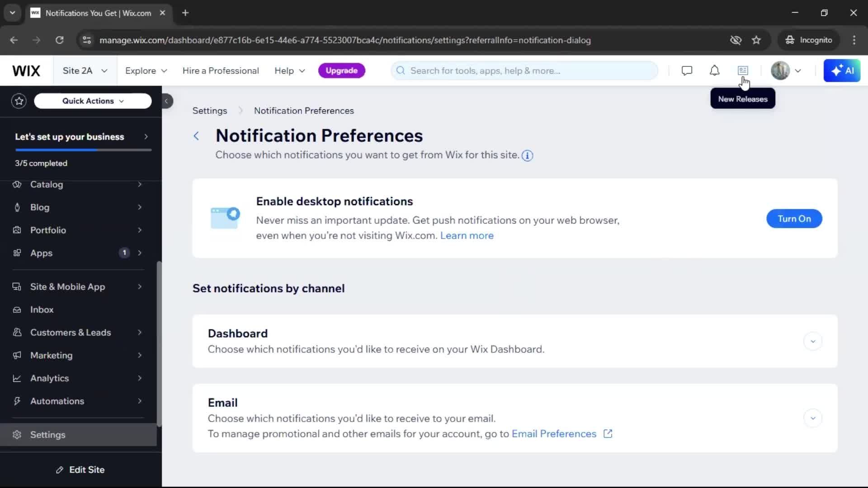Click the Apps grid icon

tap(17, 253)
